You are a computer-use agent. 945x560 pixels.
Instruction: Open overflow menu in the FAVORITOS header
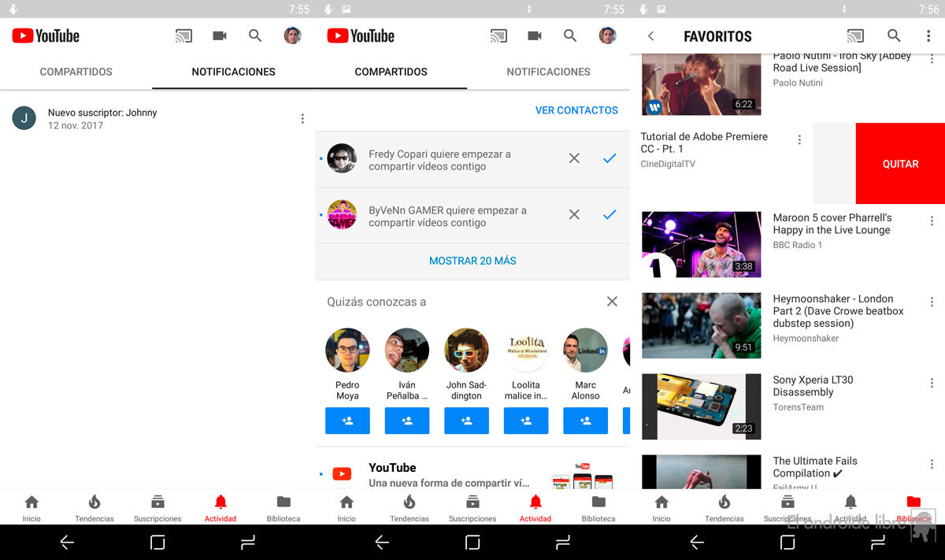[x=928, y=36]
